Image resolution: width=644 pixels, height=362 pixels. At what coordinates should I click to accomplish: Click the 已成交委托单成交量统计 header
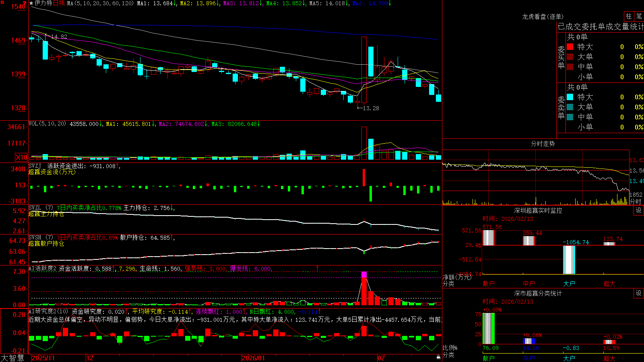(x=601, y=27)
